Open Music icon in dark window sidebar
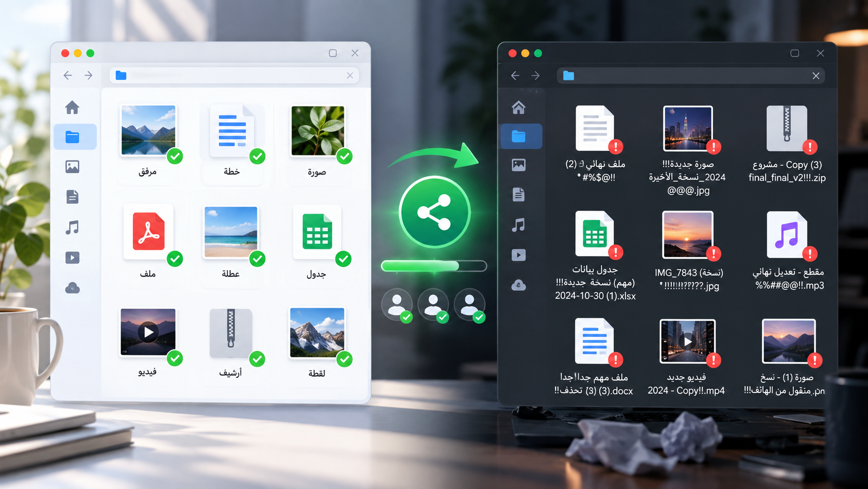This screenshot has width=868, height=489. click(x=518, y=224)
